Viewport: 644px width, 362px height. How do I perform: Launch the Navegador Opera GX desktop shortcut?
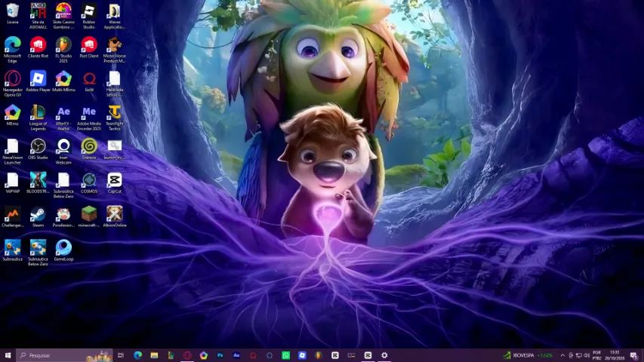12,84
